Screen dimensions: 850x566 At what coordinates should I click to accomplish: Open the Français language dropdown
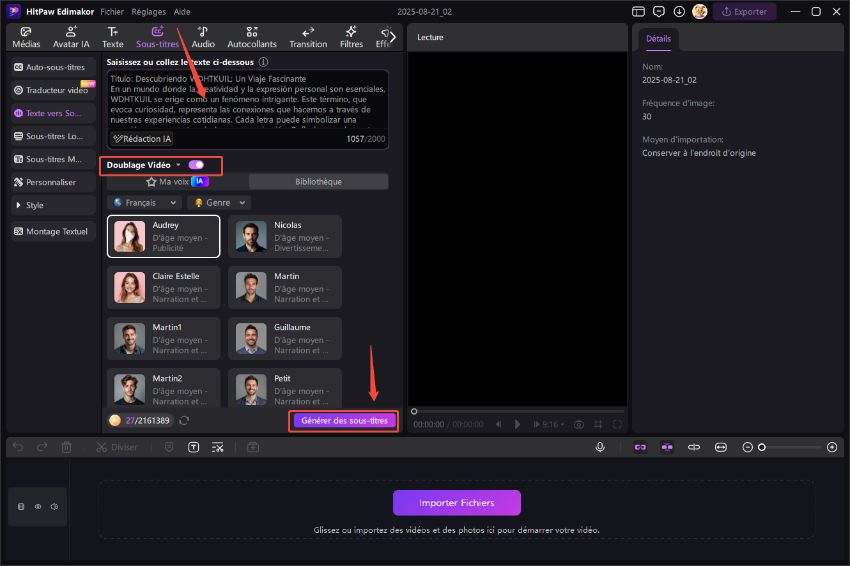point(145,202)
